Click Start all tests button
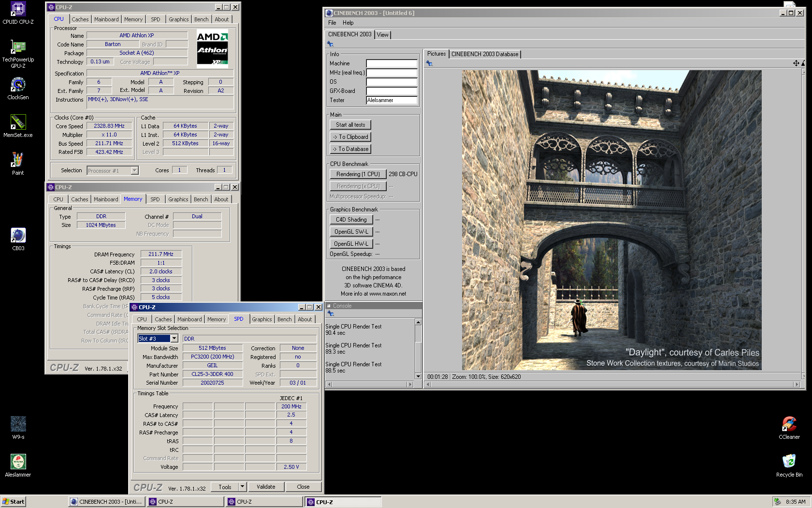The image size is (812, 508). [350, 125]
